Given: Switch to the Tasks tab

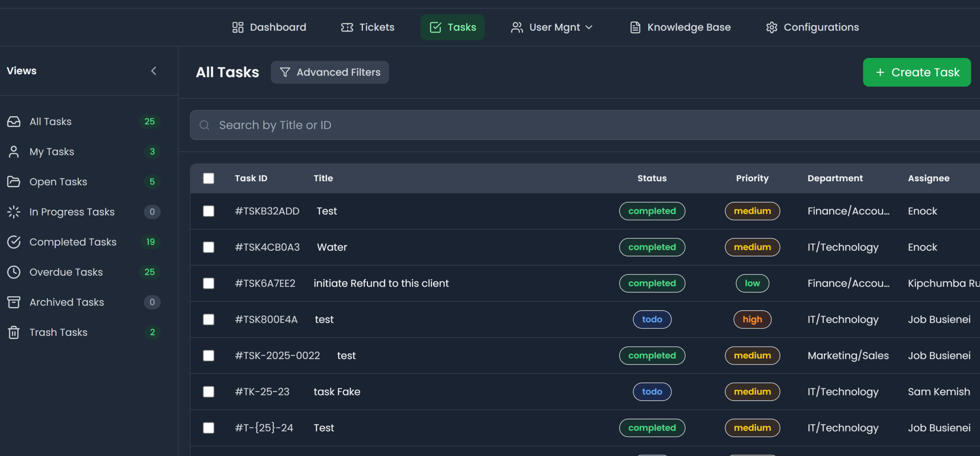Looking at the screenshot, I should pos(452,27).
